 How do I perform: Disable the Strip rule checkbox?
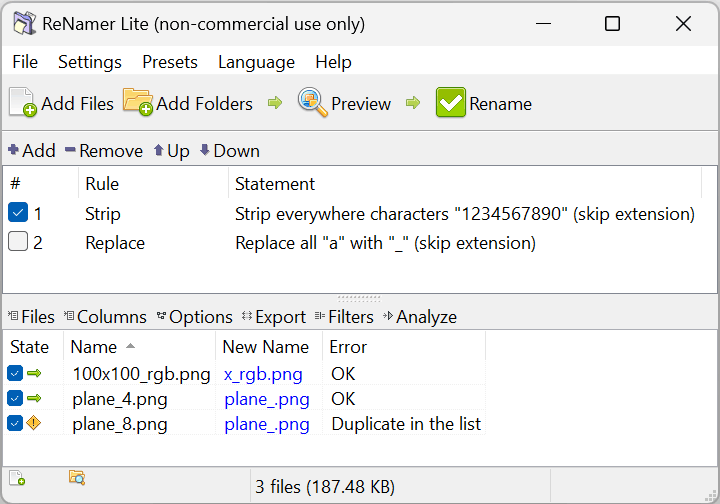pos(18,213)
